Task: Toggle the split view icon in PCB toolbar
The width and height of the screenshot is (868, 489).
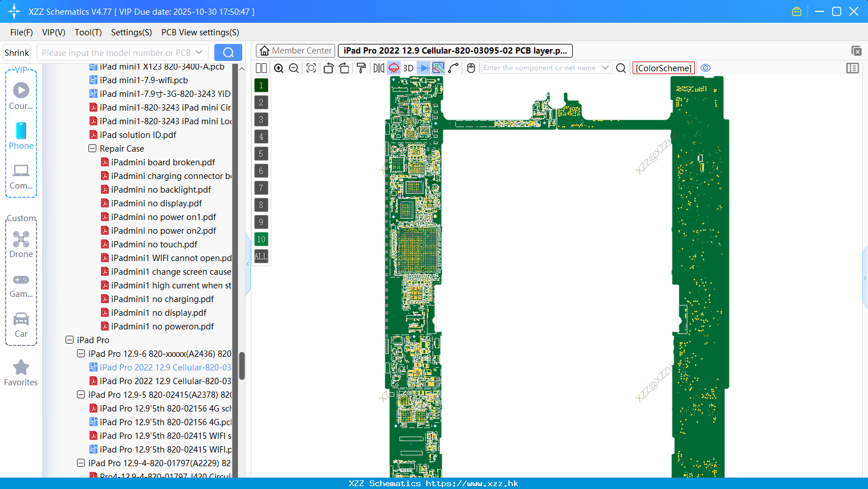Action: coord(261,68)
